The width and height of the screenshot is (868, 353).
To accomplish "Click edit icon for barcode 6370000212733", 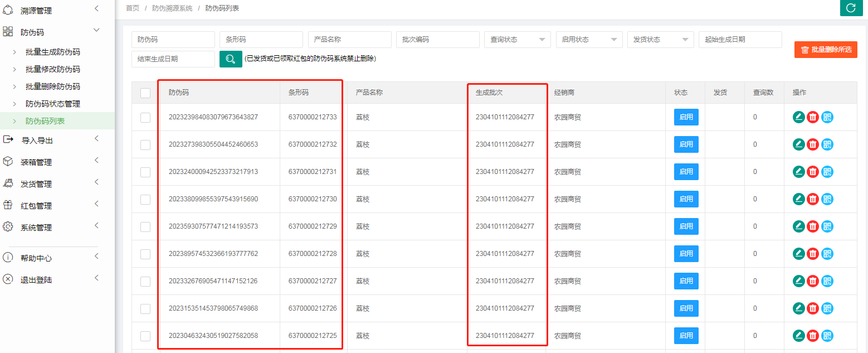I will pyautogui.click(x=798, y=117).
